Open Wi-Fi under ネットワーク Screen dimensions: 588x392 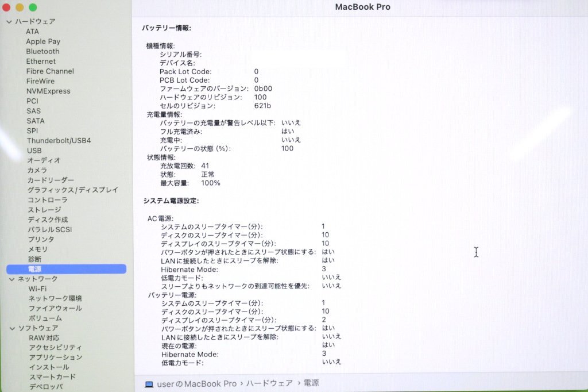[37, 289]
